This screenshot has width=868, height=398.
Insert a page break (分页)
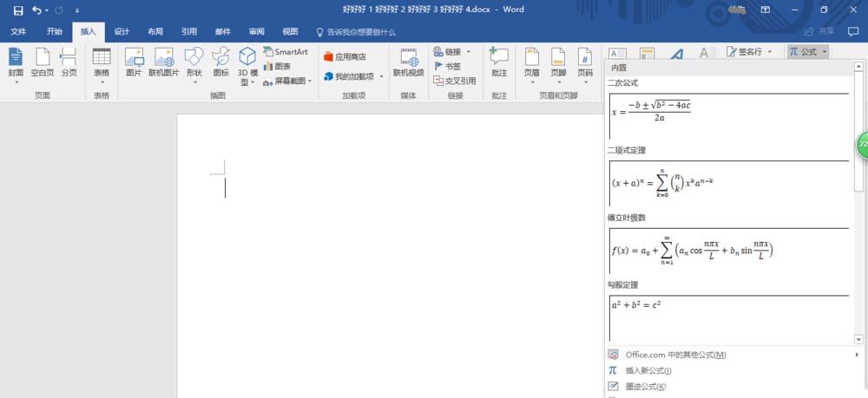[69, 62]
